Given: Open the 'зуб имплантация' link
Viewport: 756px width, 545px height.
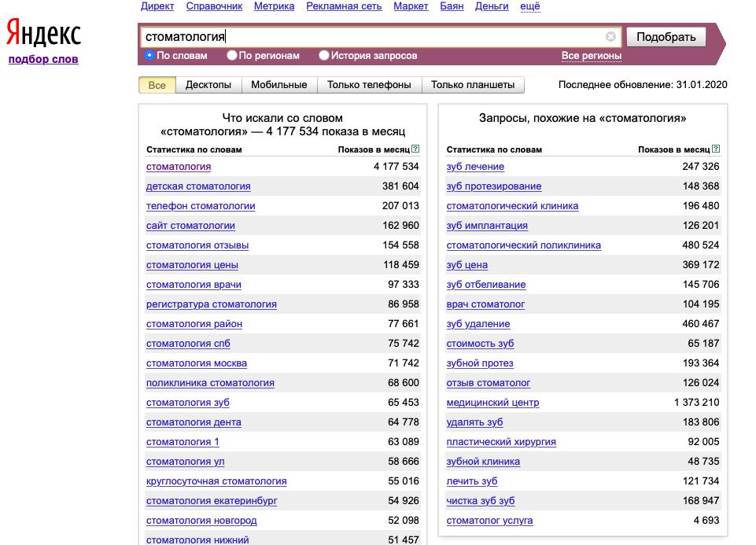Looking at the screenshot, I should [487, 226].
